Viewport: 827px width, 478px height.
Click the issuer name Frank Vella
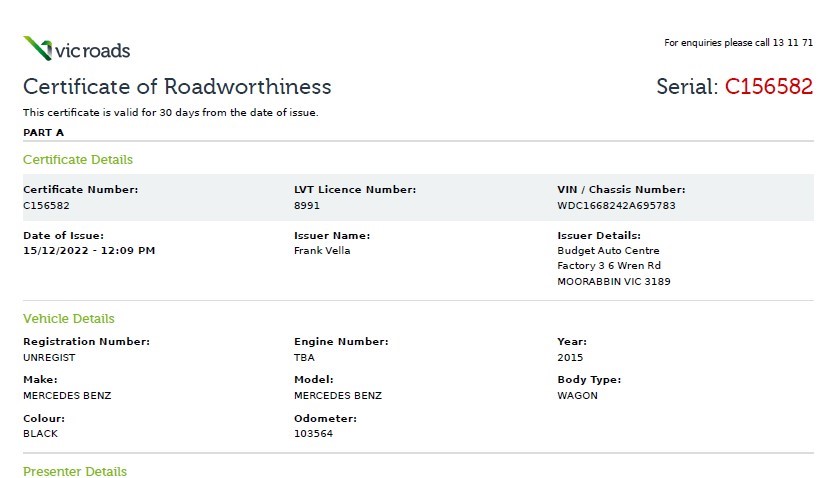click(322, 250)
